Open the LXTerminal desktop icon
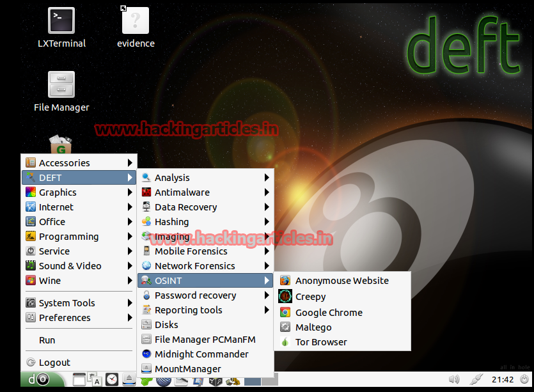 tap(61, 20)
